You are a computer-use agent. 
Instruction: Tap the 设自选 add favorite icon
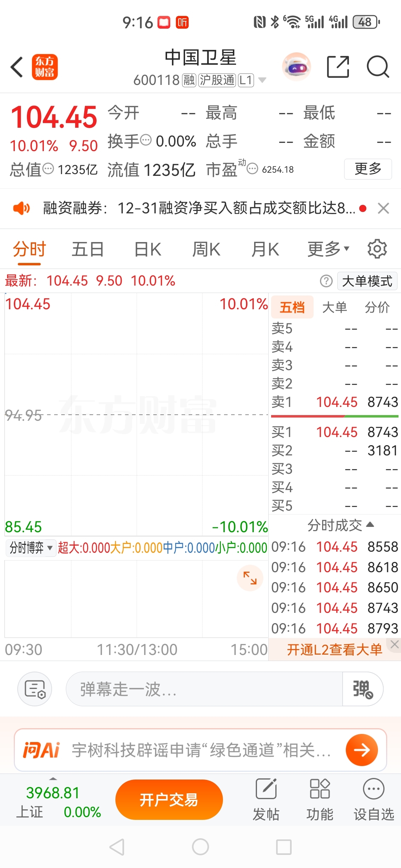pyautogui.click(x=374, y=799)
